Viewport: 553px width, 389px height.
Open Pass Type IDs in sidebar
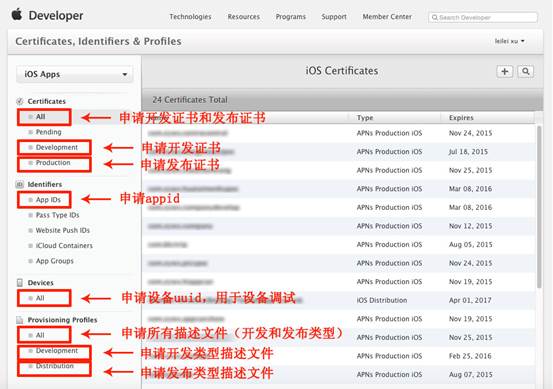coord(57,215)
